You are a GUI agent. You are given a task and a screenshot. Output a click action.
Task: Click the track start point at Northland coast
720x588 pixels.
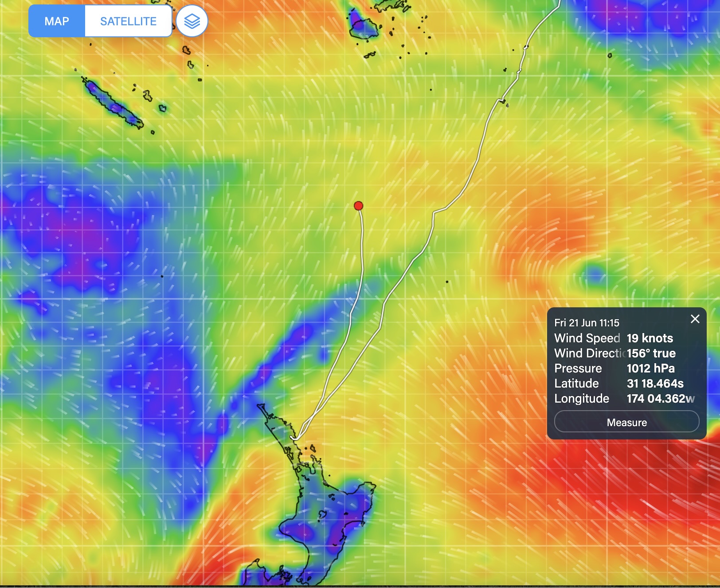(295, 438)
